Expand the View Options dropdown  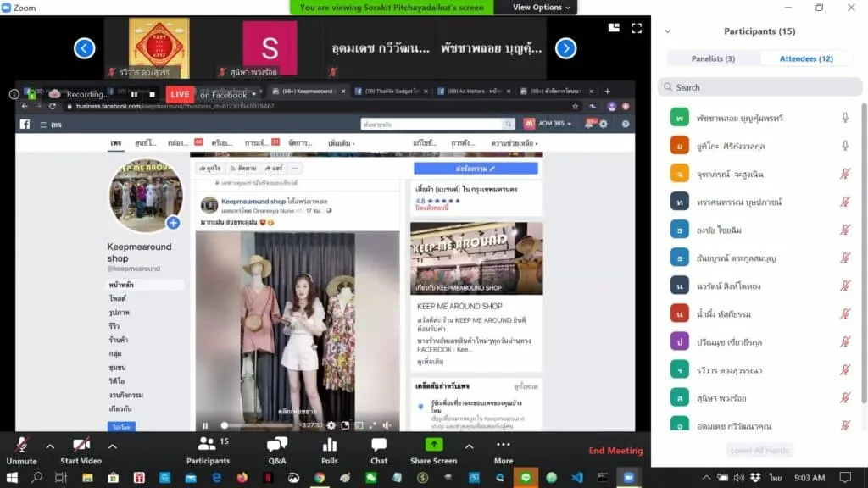click(x=540, y=7)
